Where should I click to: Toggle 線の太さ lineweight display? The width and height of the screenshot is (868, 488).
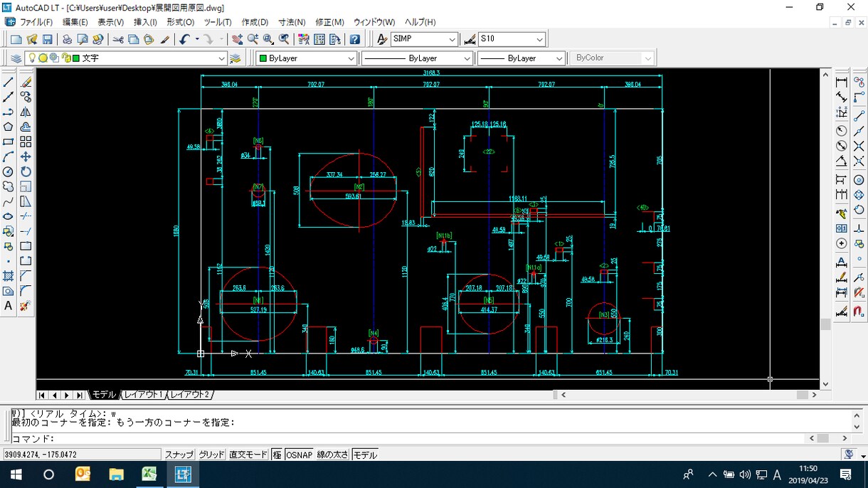pyautogui.click(x=332, y=455)
